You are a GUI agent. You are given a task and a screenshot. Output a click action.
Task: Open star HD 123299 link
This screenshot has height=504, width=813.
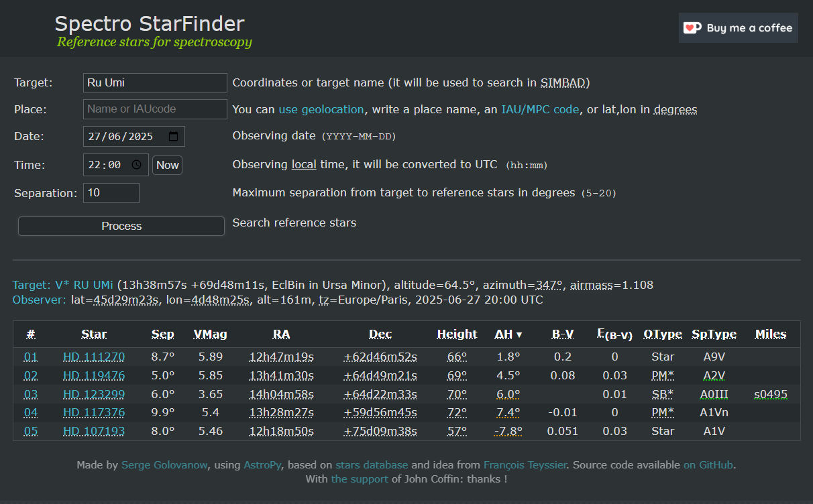click(x=94, y=394)
